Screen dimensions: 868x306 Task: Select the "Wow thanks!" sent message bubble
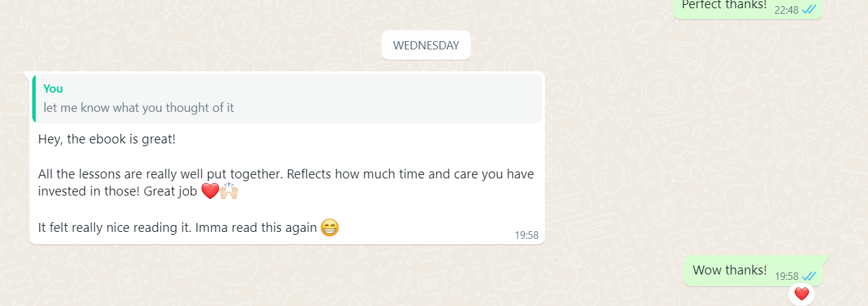click(x=729, y=270)
